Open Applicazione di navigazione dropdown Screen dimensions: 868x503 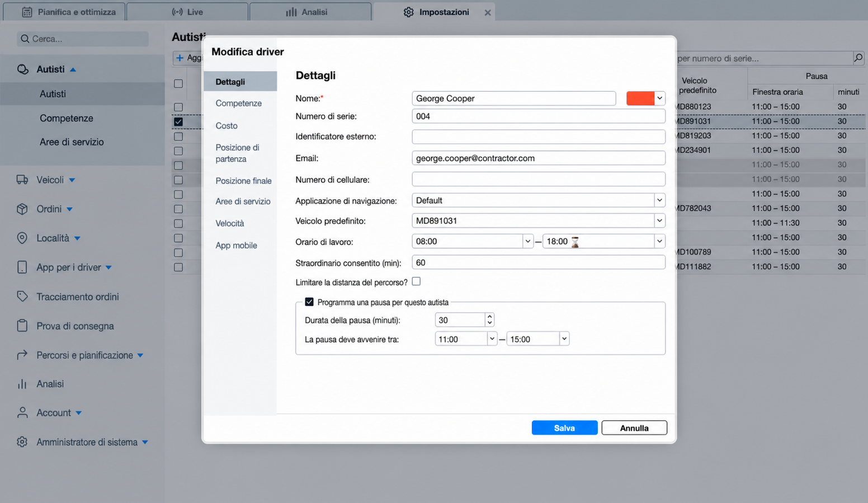pyautogui.click(x=659, y=200)
